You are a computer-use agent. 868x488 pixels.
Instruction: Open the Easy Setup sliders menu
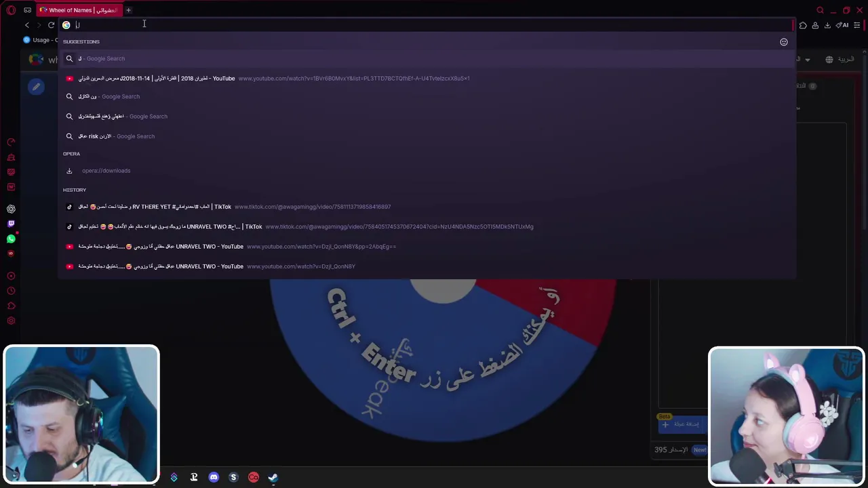tap(857, 25)
